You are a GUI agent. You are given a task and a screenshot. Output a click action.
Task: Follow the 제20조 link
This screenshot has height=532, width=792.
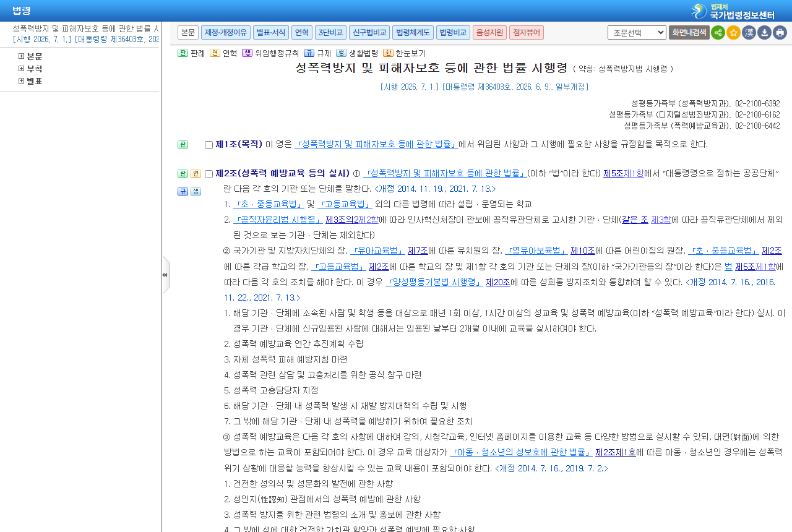[498, 282]
